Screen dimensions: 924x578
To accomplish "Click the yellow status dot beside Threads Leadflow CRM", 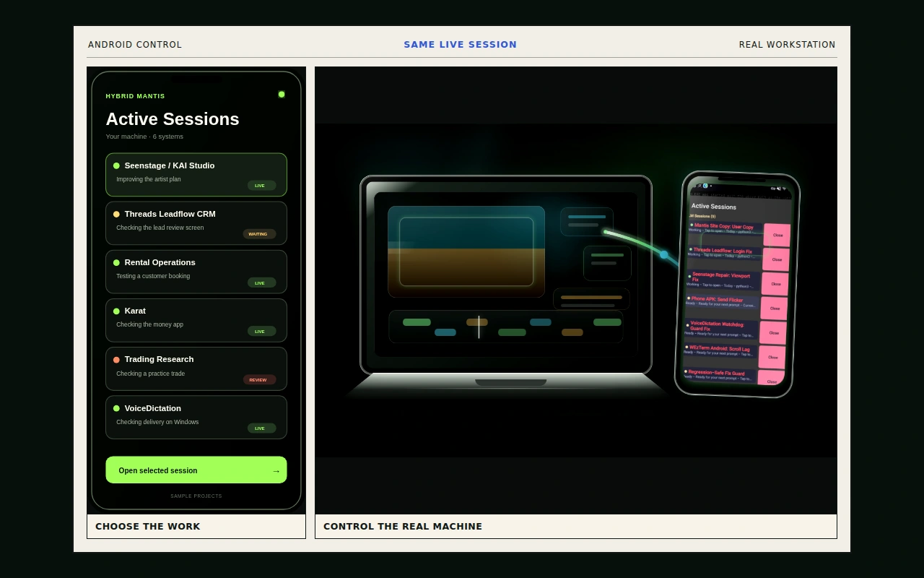I will pyautogui.click(x=116, y=214).
